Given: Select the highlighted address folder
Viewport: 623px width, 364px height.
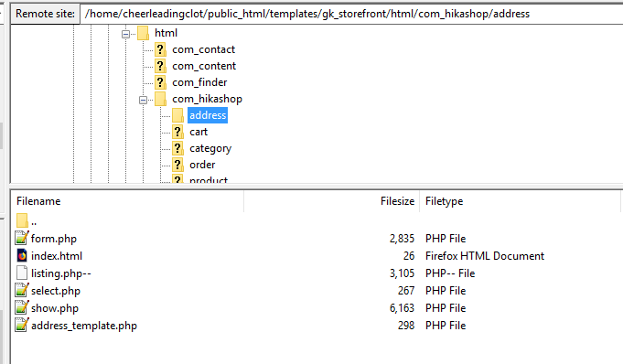Looking at the screenshot, I should coord(208,115).
